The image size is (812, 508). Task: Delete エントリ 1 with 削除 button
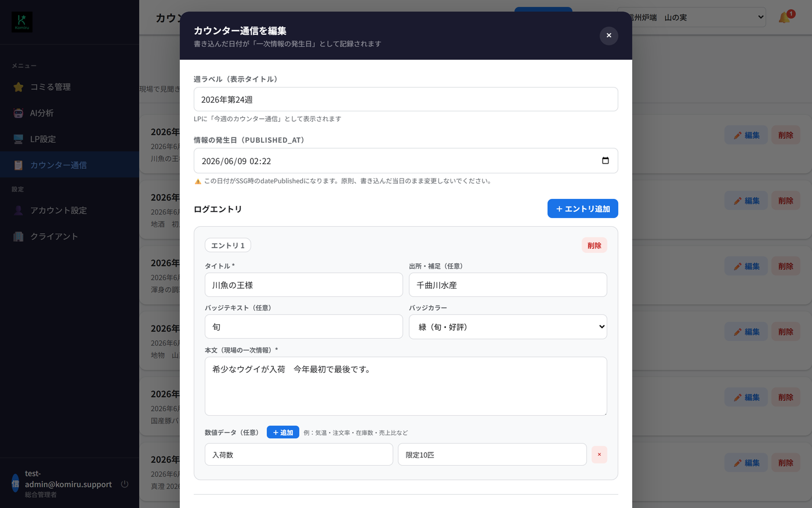(594, 245)
